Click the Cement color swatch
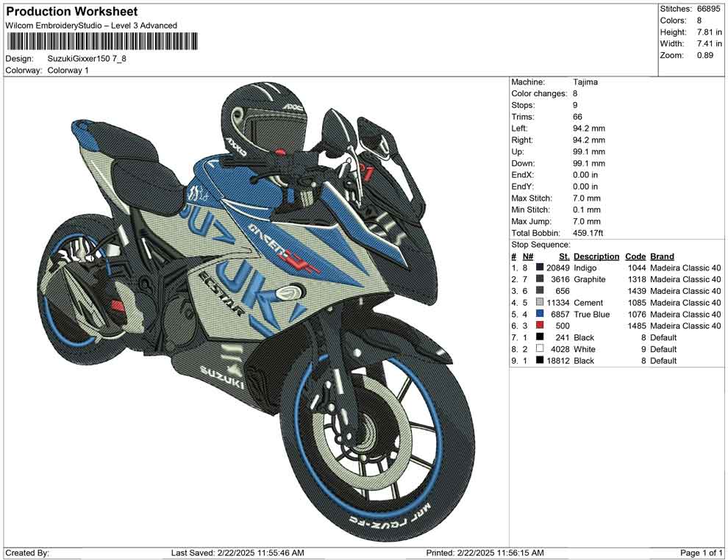 coord(540,302)
